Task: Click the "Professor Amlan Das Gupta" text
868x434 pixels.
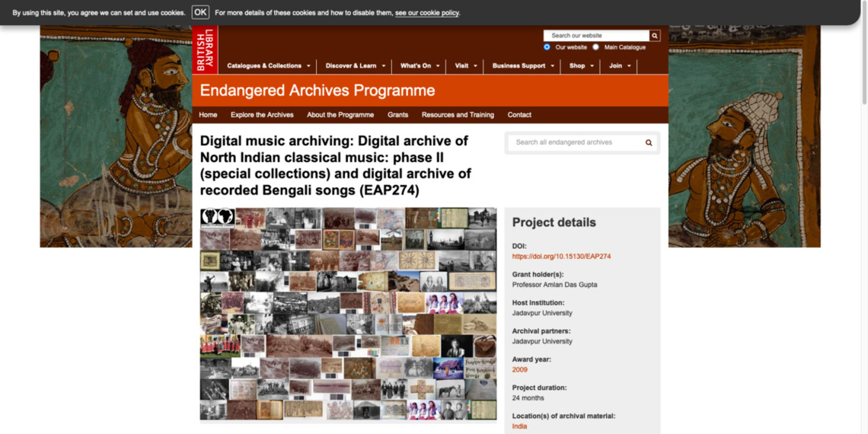Action: tap(554, 285)
